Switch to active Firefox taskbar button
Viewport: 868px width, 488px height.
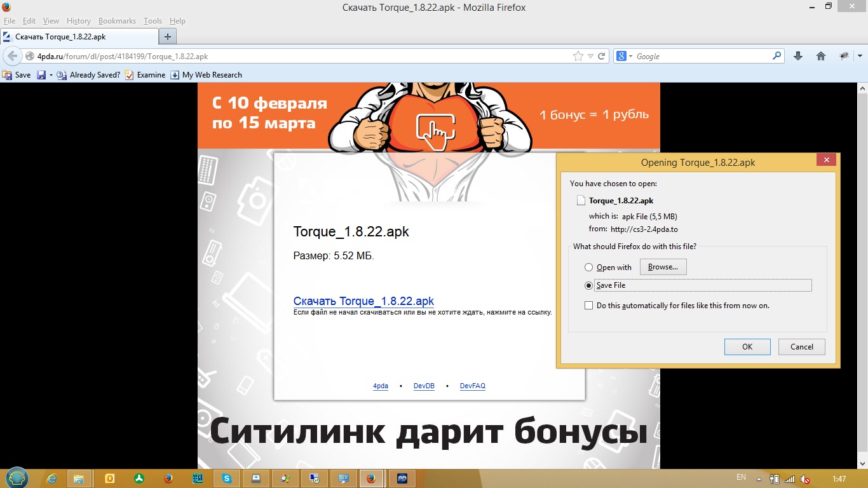click(371, 478)
